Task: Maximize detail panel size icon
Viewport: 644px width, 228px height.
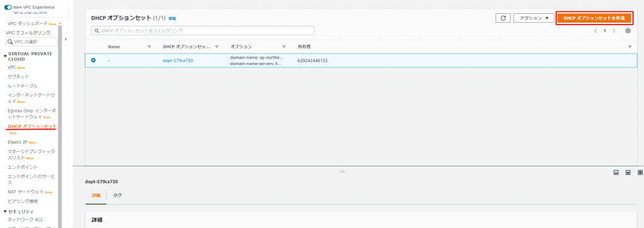Action: point(640,173)
